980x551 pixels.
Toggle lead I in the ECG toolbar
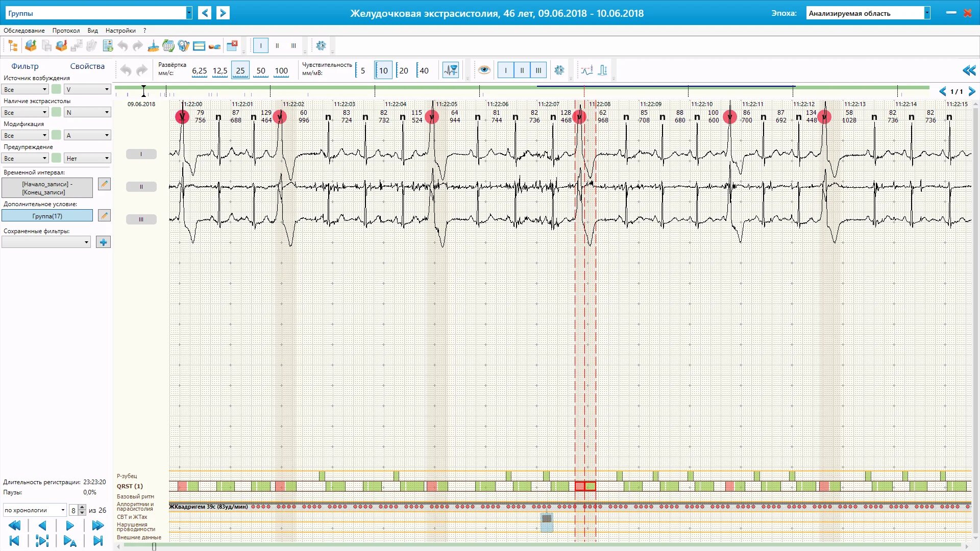(x=506, y=70)
